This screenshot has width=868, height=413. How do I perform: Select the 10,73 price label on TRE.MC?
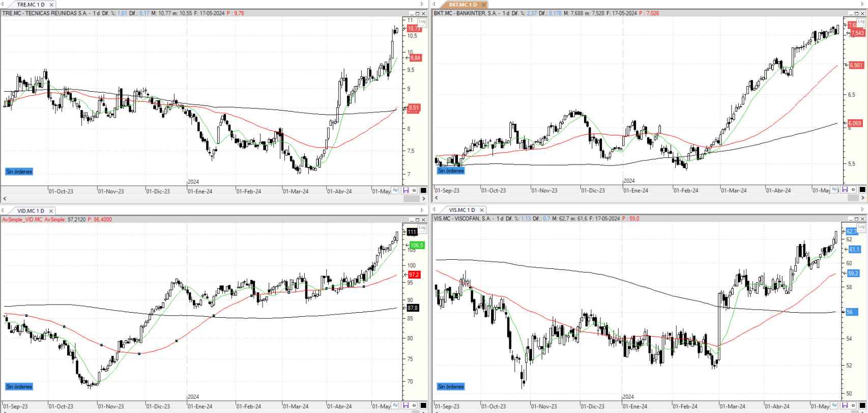pyautogui.click(x=414, y=29)
